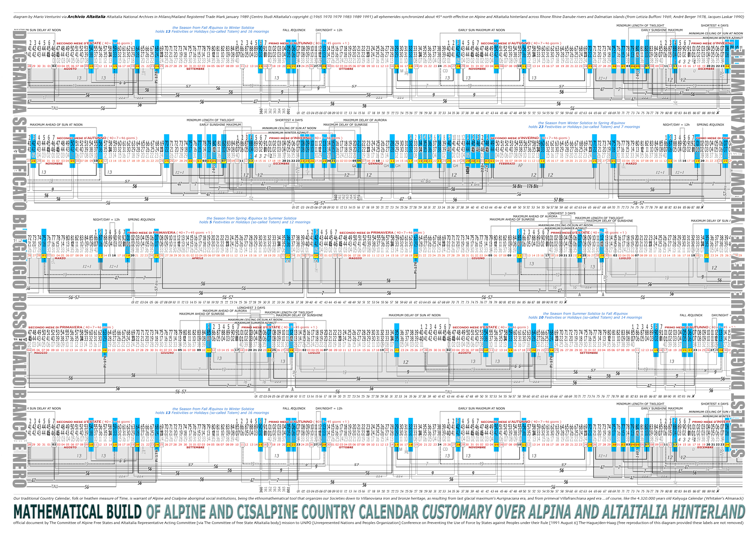
Task: Select the 'Summer Solstice to Fall Æquinox' season caption
Action: 585,314
